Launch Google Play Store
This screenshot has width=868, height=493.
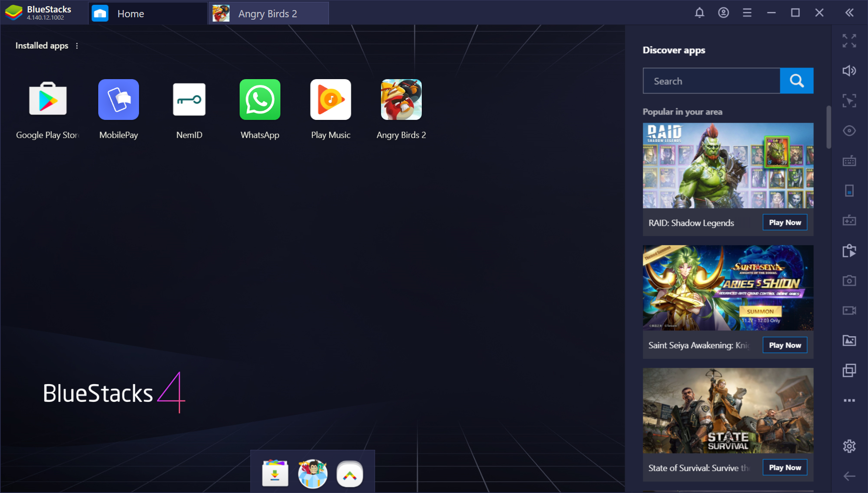tap(48, 100)
